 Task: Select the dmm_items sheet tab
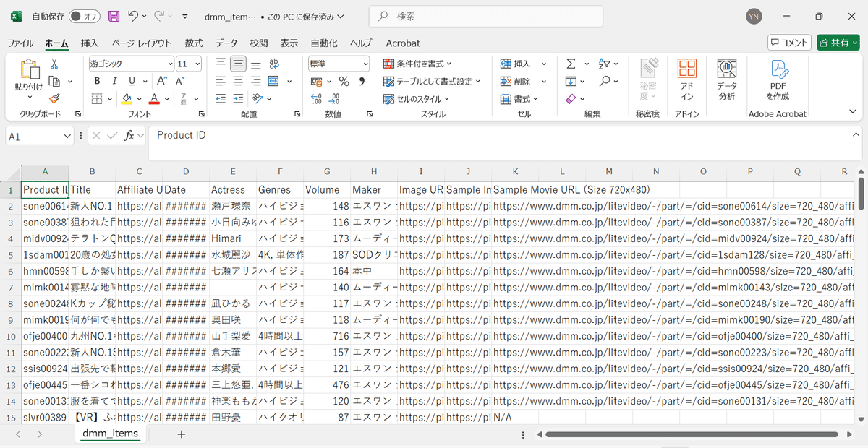[x=110, y=434]
